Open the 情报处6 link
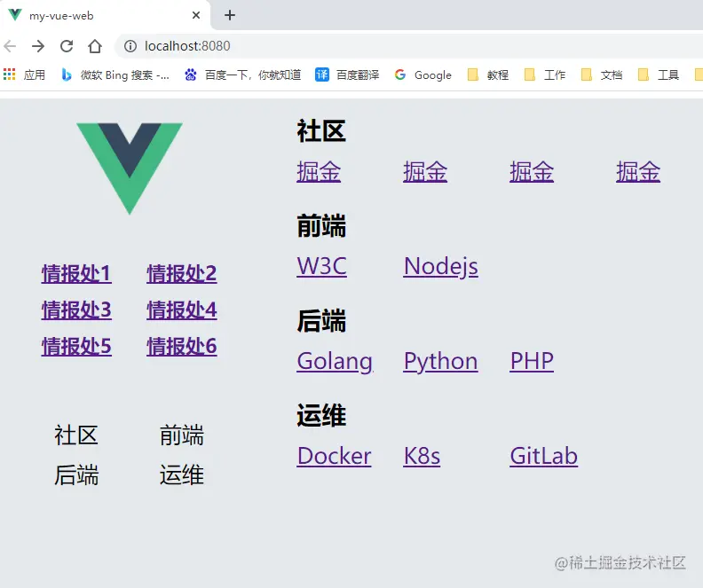 [x=182, y=346]
